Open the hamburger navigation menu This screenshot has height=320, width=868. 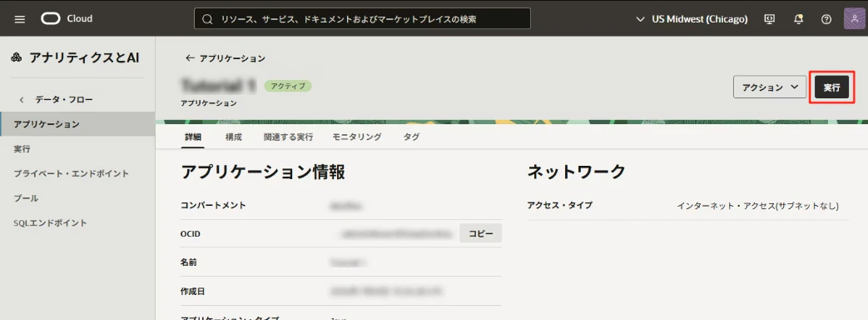tap(20, 19)
